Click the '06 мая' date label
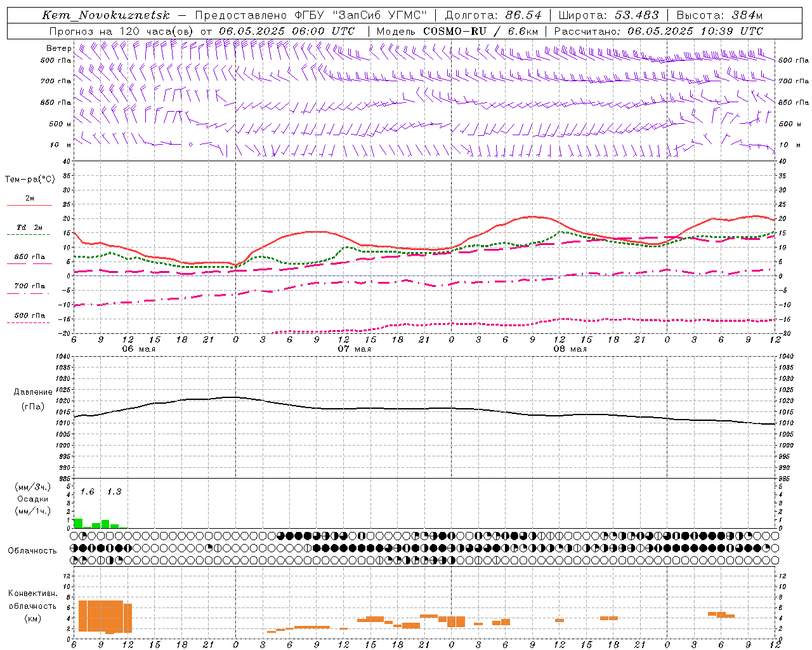Viewport: 812px width, 650px height. (x=139, y=349)
